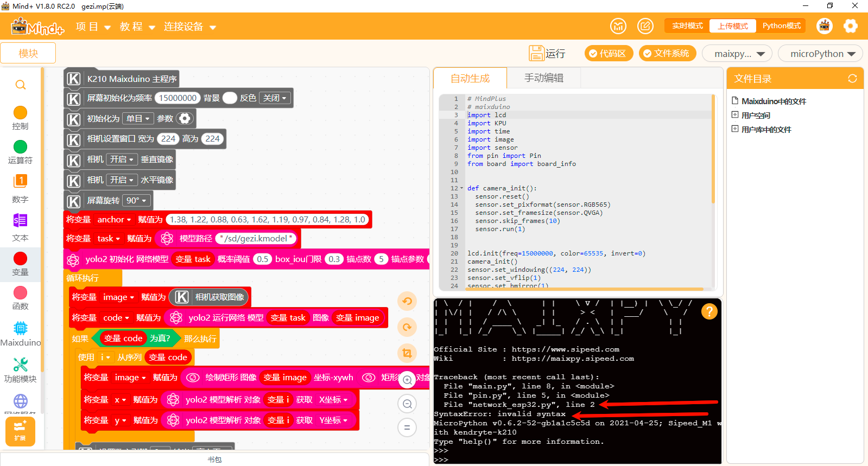Select the 控制 (Control) block category
868x466 pixels.
(x=20, y=118)
